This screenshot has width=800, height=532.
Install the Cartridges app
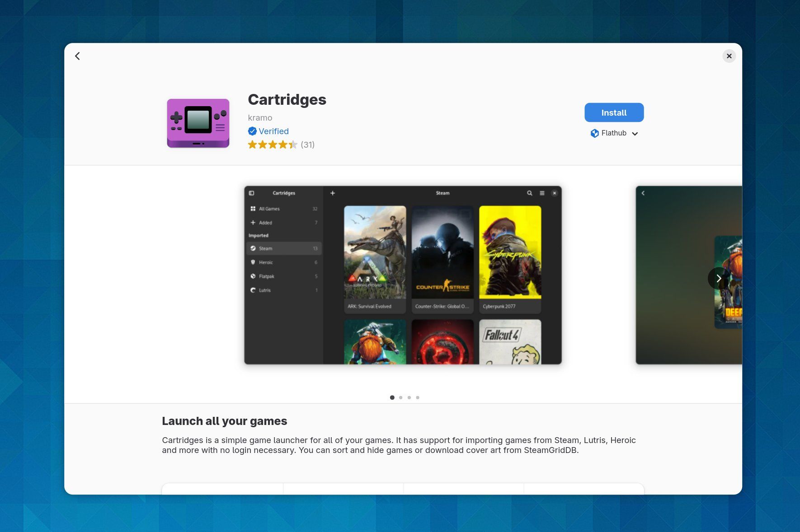(x=614, y=112)
